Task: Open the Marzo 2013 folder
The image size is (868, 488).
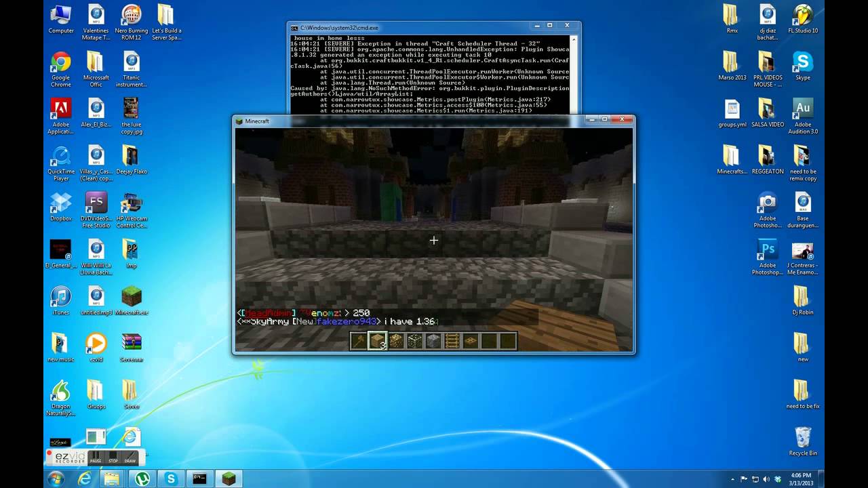Action: tap(732, 66)
